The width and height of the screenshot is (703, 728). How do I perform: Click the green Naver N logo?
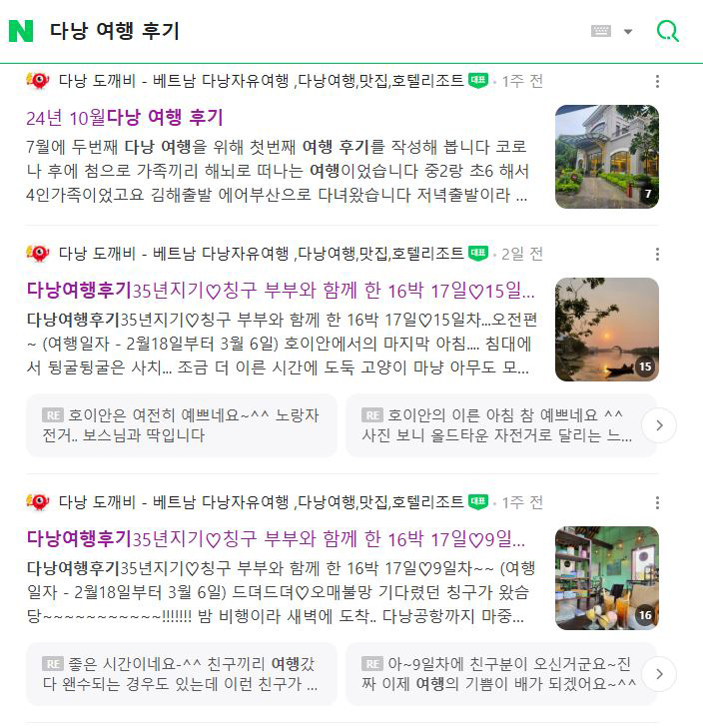click(x=21, y=31)
